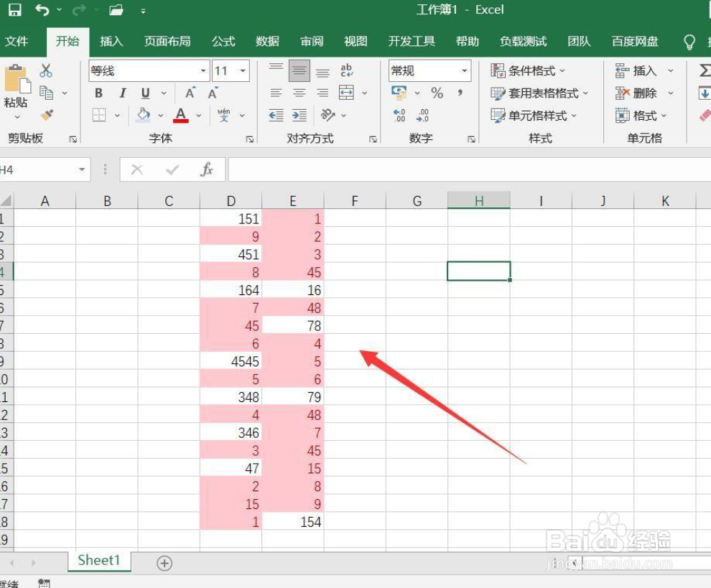Decrease the font size with the smaller A icon
This screenshot has width=711, height=588.
point(213,93)
